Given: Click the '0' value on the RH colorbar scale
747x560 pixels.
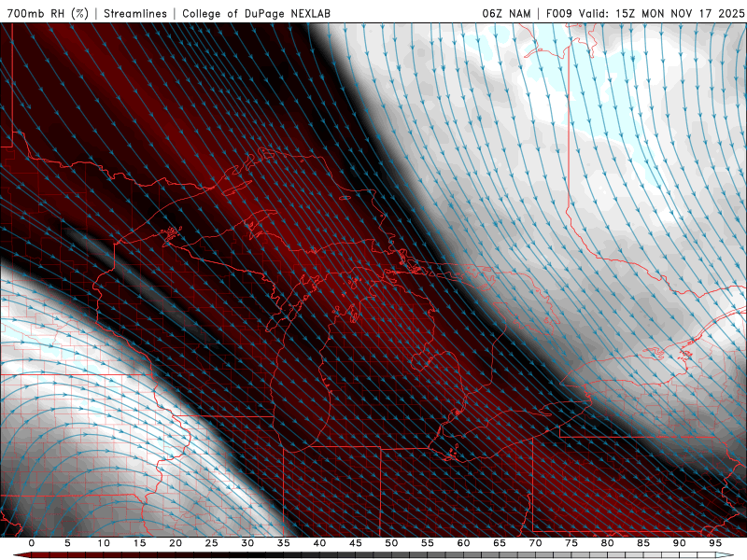Looking at the screenshot, I should pyautogui.click(x=32, y=543).
